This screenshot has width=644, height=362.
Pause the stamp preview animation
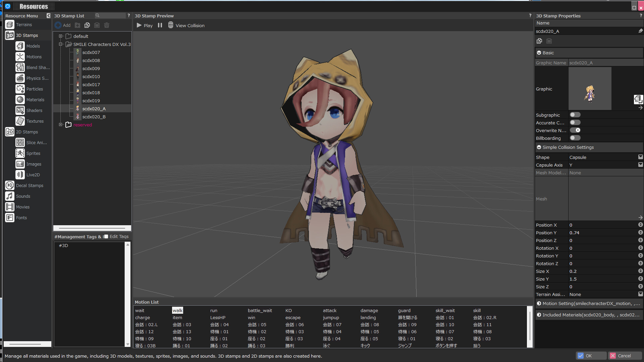pyautogui.click(x=160, y=25)
